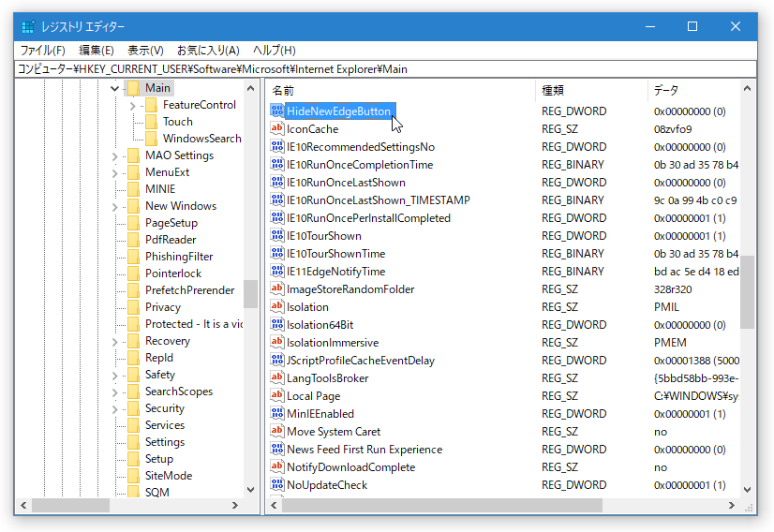Screen dimensions: 774x532
Task: Click the tree pane vertical scrollbar thumb
Action: point(251,294)
